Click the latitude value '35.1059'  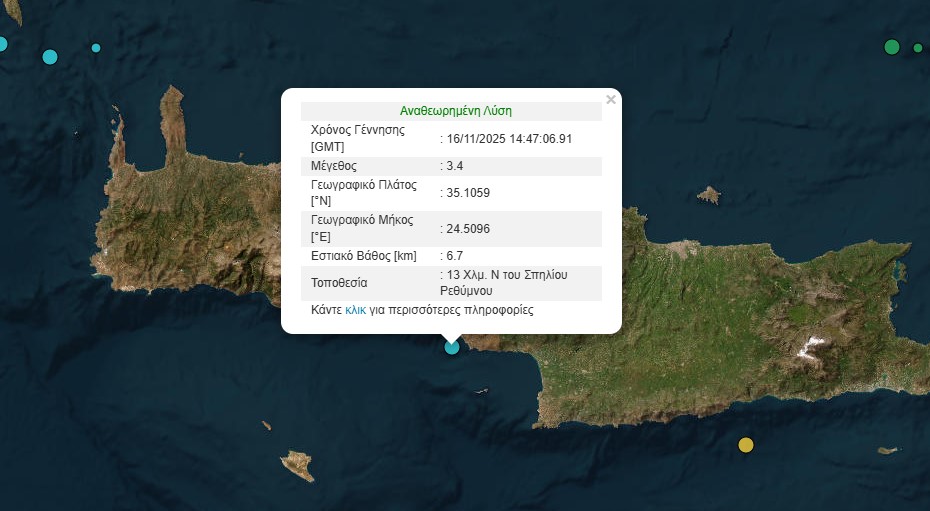tap(468, 193)
